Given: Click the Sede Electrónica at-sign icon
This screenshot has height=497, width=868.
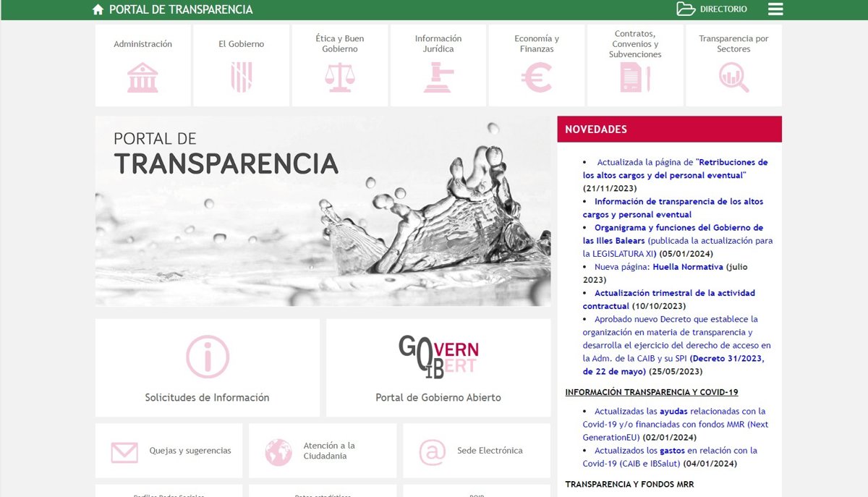Looking at the screenshot, I should pos(433,452).
